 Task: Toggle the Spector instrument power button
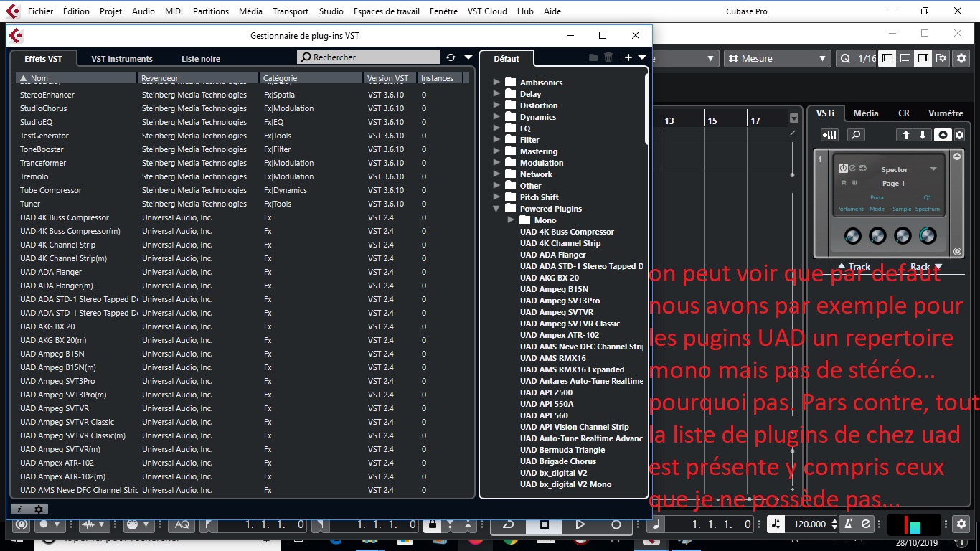click(843, 168)
